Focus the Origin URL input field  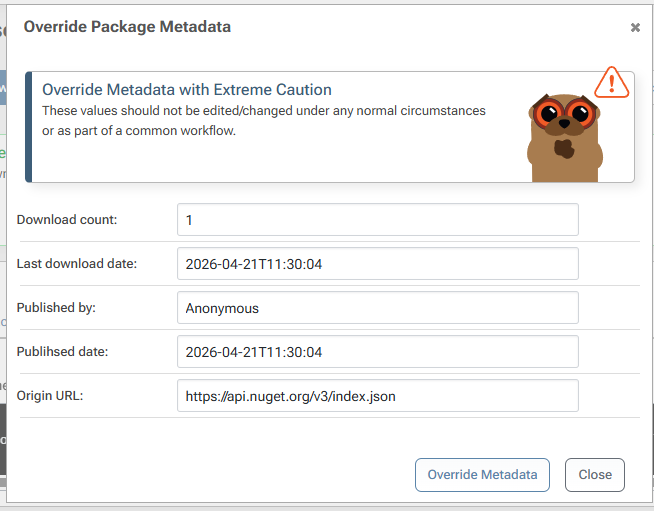[377, 396]
